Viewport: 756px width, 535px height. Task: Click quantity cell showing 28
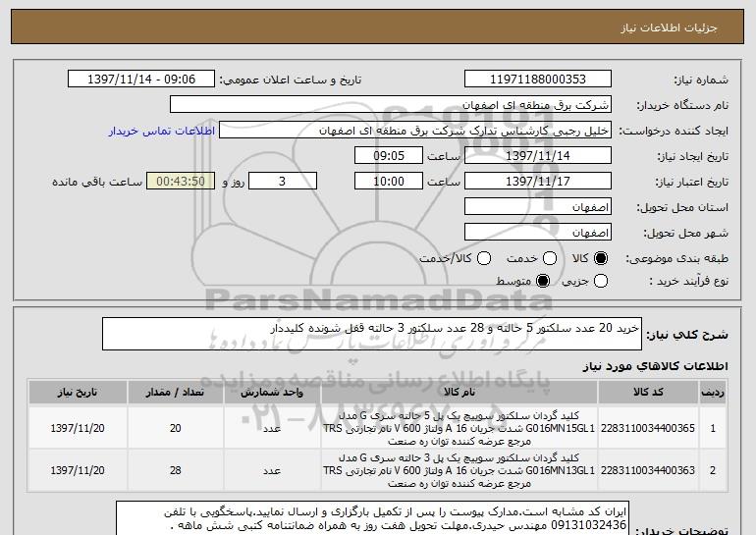point(176,470)
